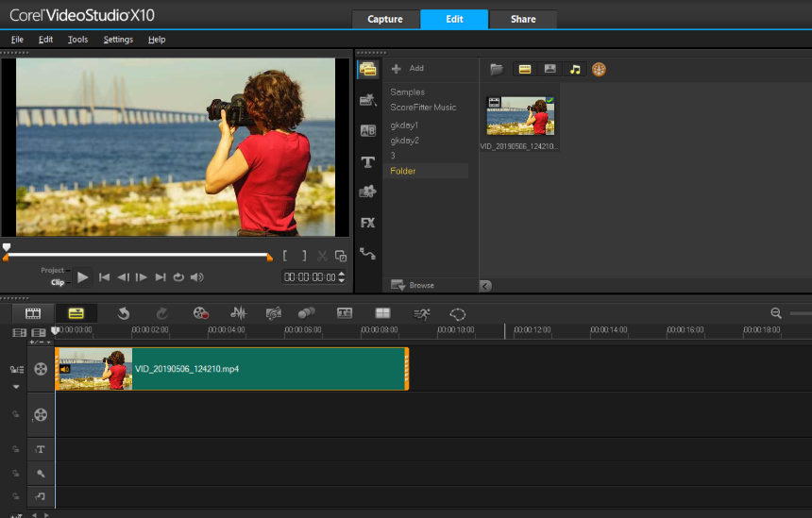Set Mark-out bracket
This screenshot has width=812, height=518.
304,256
